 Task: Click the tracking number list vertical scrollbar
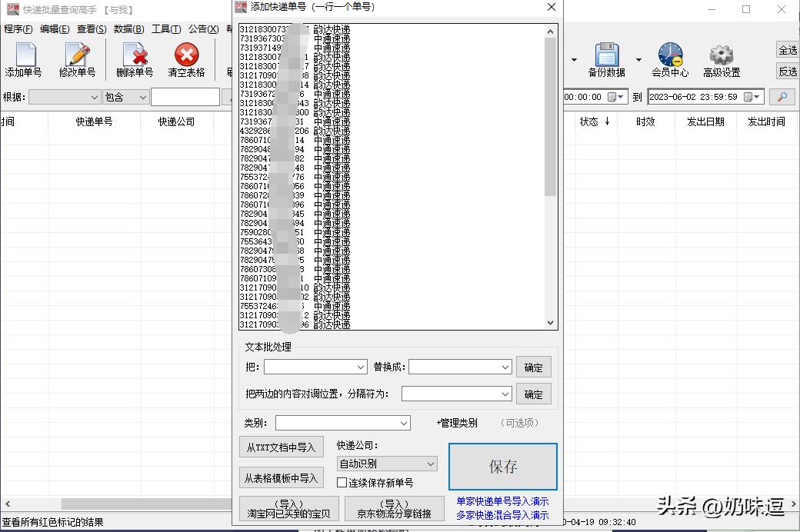click(x=550, y=115)
